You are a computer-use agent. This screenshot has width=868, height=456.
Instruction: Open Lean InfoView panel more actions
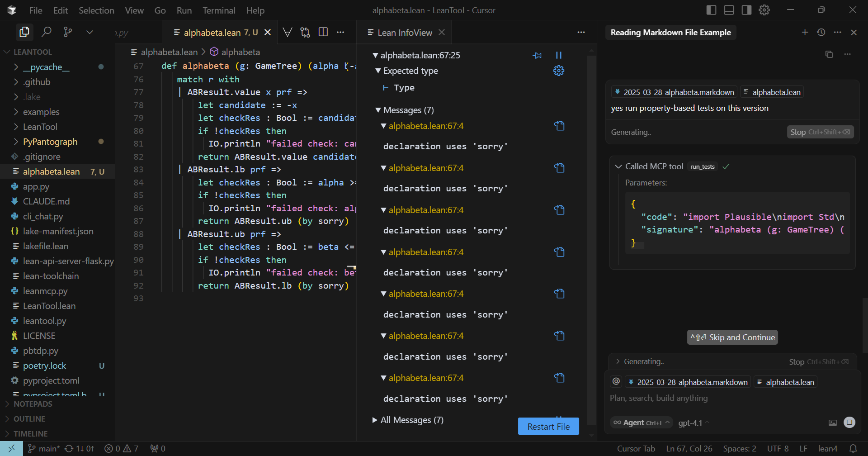point(581,32)
